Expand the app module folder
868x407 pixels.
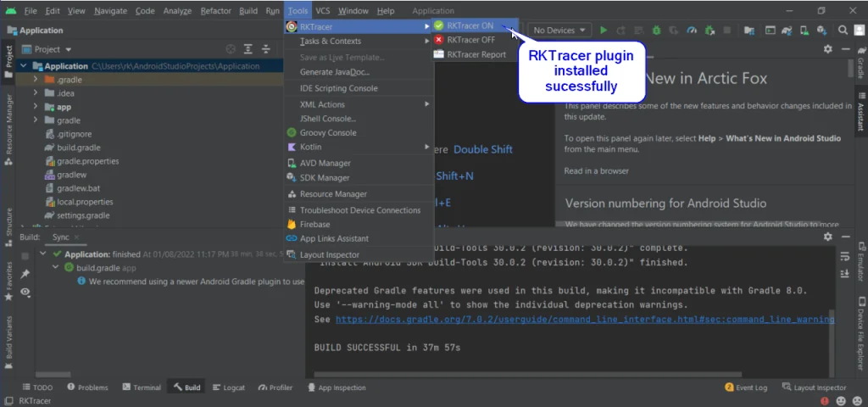[x=36, y=106]
